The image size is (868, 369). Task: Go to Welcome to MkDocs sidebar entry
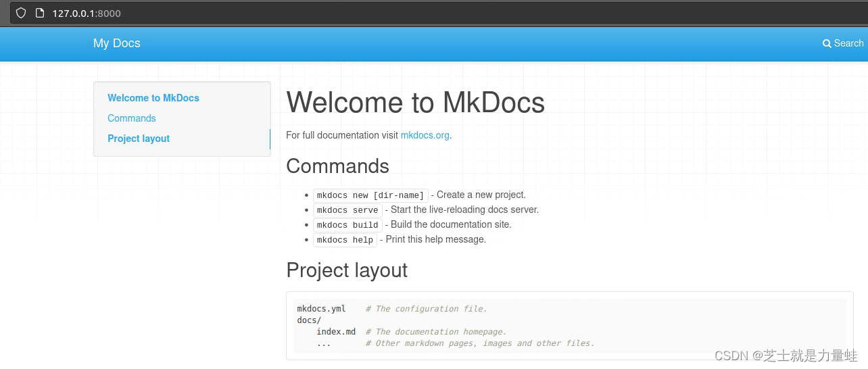153,98
